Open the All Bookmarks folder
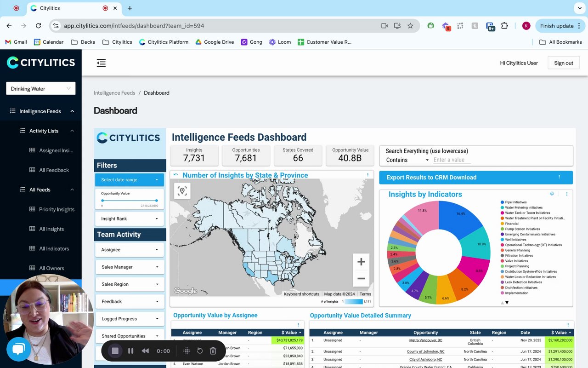Viewport: 588px width, 368px height. point(560,42)
